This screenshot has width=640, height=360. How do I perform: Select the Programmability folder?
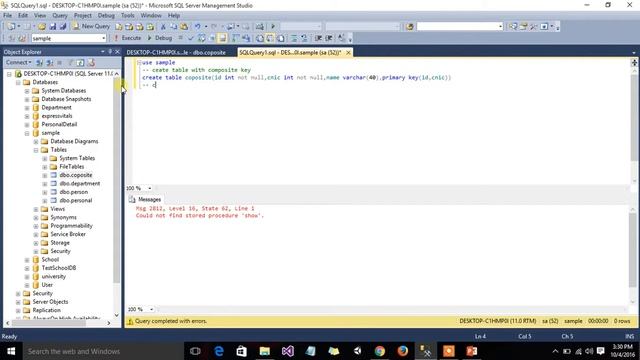coord(71,226)
